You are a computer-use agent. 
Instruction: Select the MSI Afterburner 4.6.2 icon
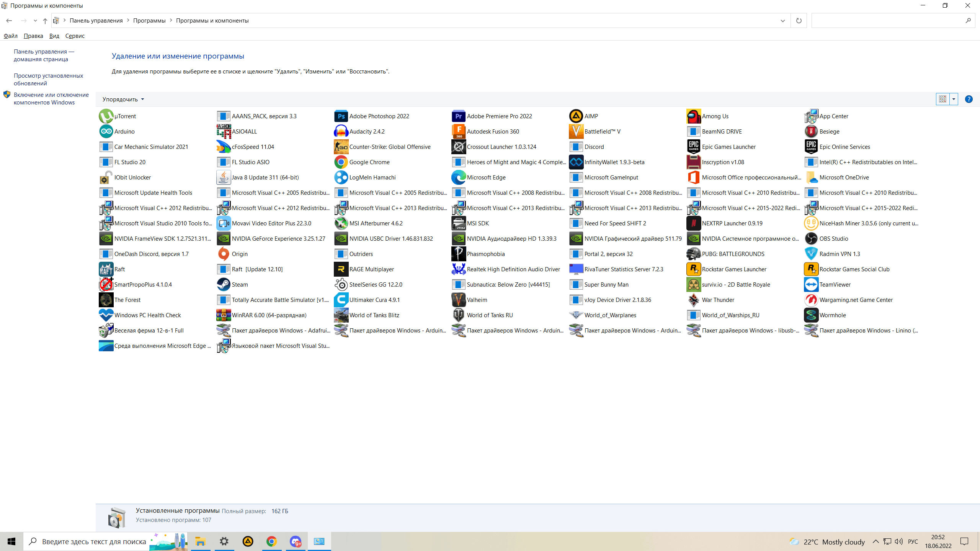pos(341,223)
